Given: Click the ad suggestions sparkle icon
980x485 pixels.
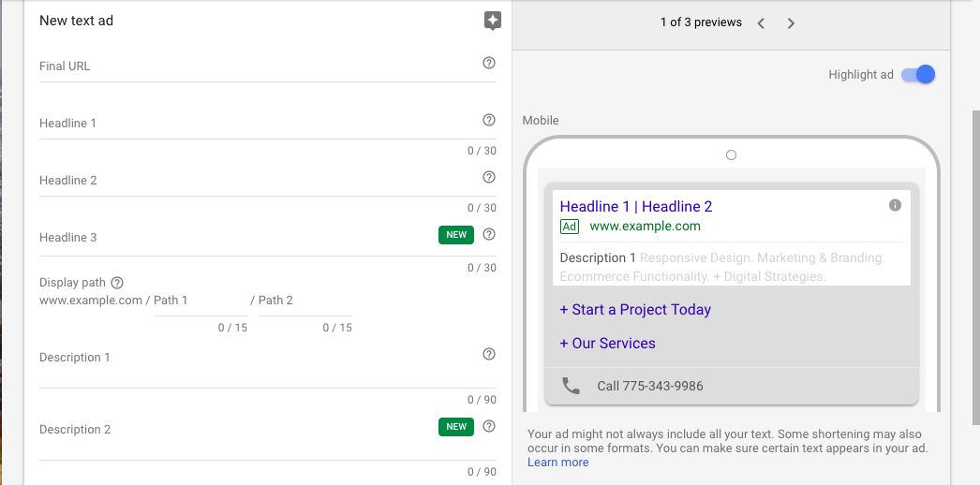Looking at the screenshot, I should (x=493, y=22).
